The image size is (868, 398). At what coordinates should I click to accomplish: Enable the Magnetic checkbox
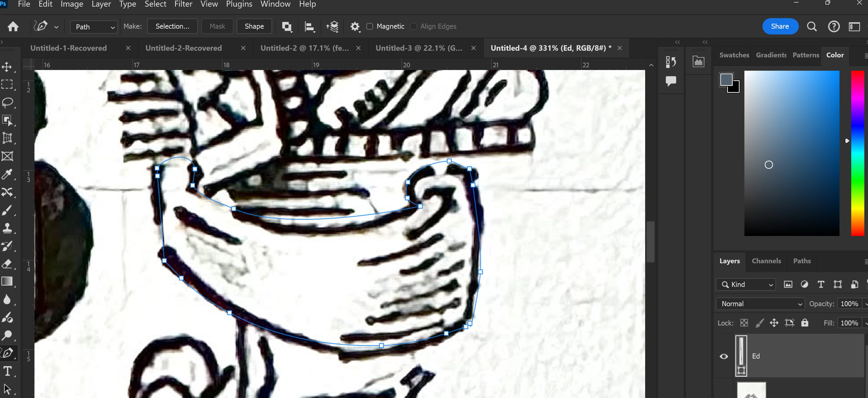(x=370, y=27)
